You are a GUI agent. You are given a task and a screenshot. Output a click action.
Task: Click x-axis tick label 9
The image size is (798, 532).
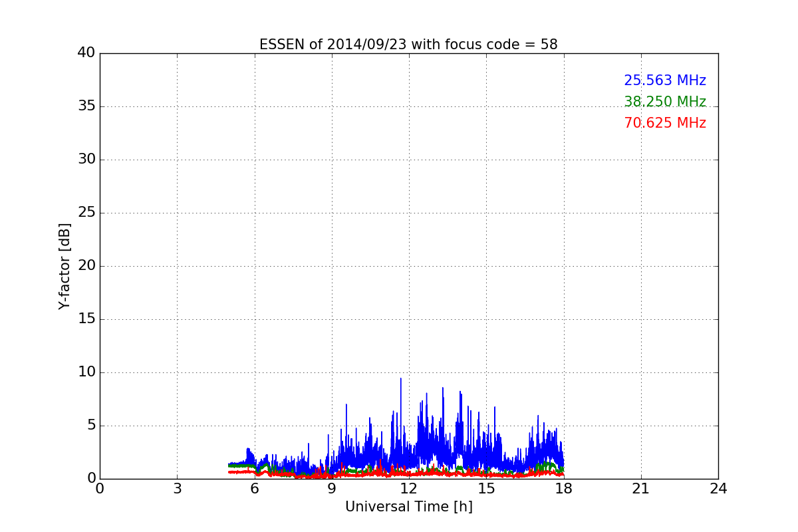(x=332, y=489)
